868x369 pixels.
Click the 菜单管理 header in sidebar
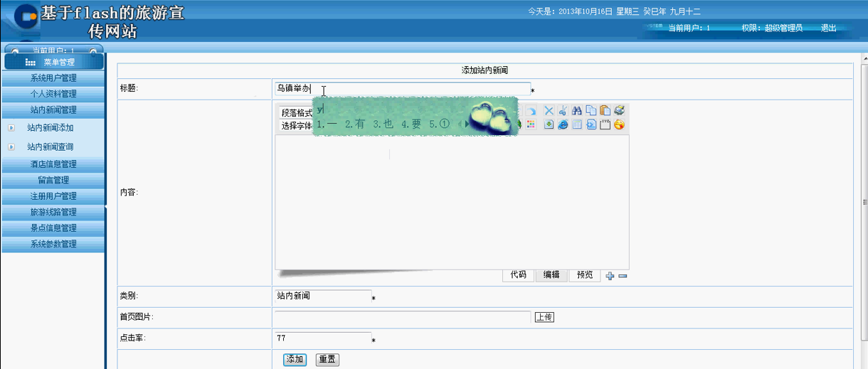click(53, 62)
